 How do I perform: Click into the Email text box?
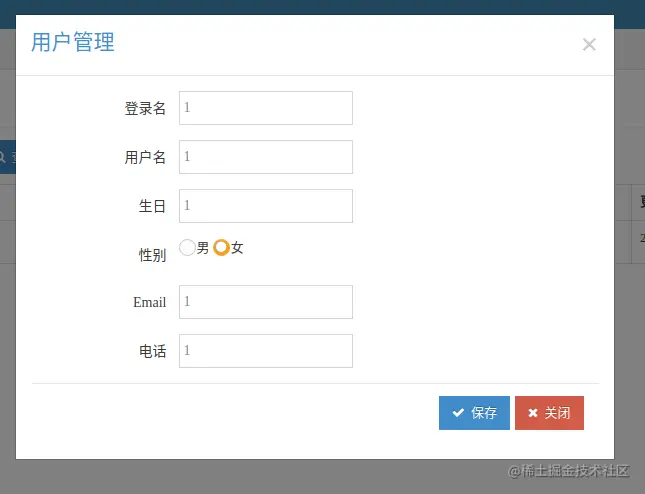266,302
